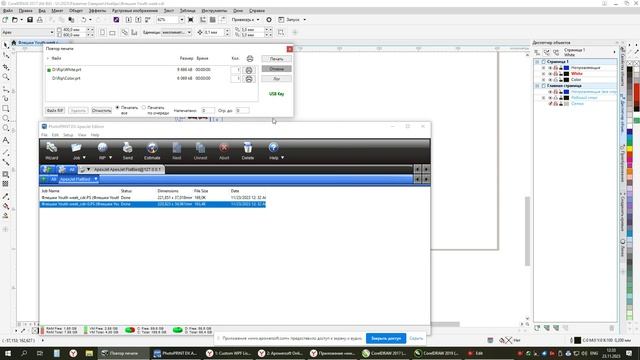Viewport: 640px width, 360px height.
Task: Open the 'Файл' menu in CorelDRAW
Action: (8, 11)
